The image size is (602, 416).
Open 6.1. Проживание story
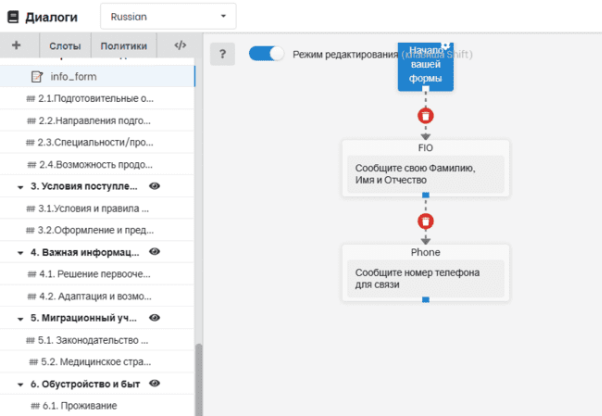click(x=97, y=406)
